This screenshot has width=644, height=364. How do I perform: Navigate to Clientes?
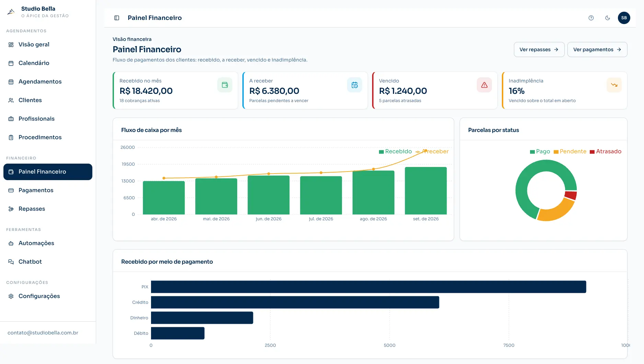coord(48,100)
